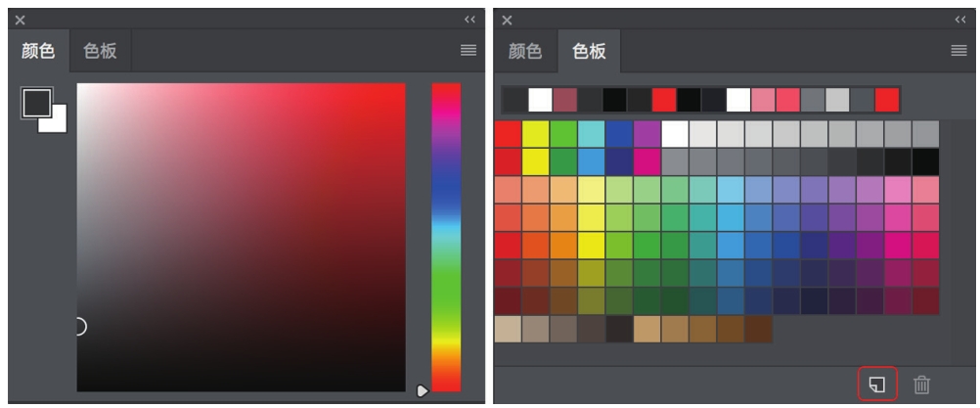The image size is (980, 408).
Task: Click the create new swatch icon
Action: pyautogui.click(x=877, y=385)
